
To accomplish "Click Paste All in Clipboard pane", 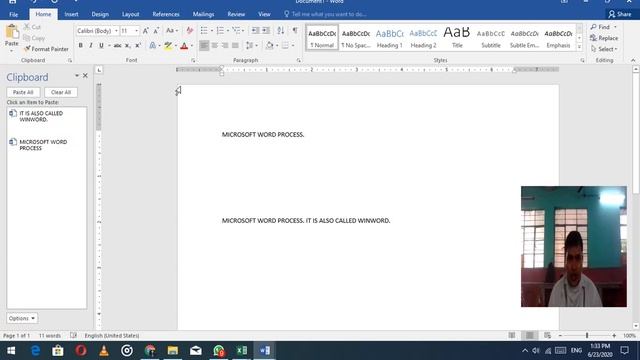I will 23,92.
